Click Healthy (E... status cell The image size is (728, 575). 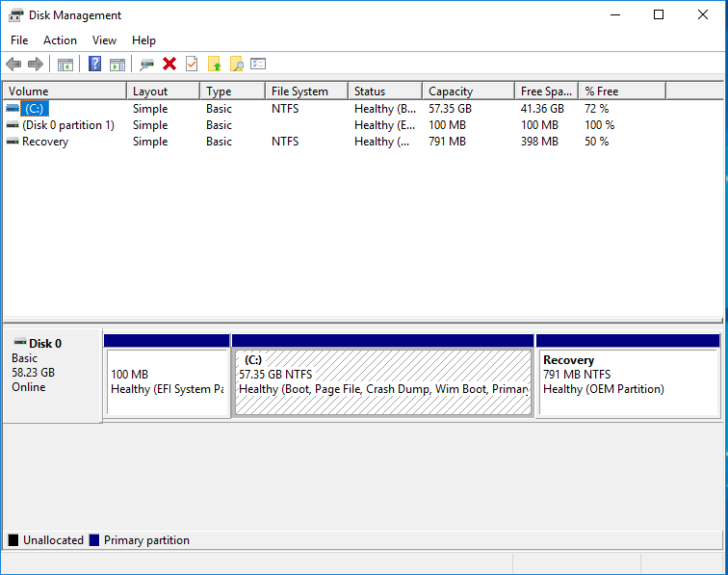384,125
